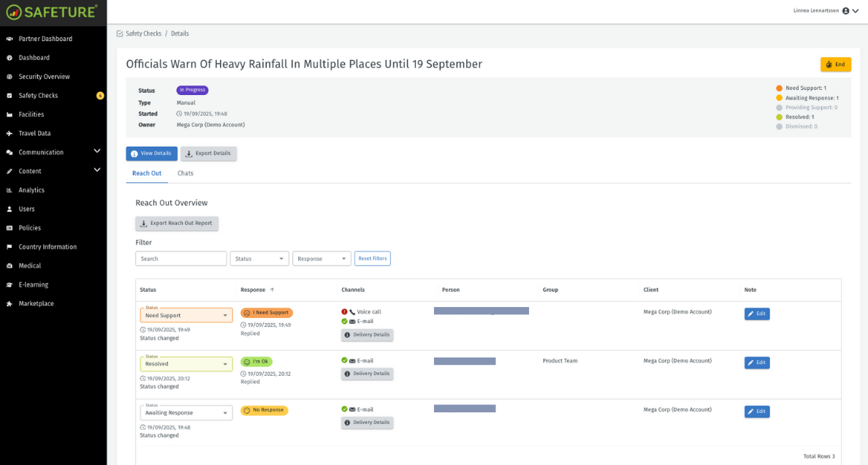Click Reset Filters
Image resolution: width=868 pixels, height=465 pixels.
[x=372, y=258]
